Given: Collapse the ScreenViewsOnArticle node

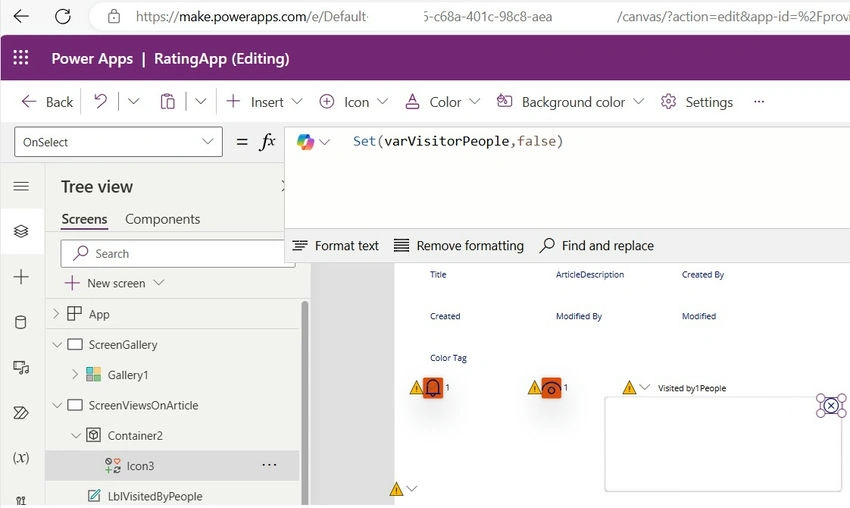Looking at the screenshot, I should point(56,406).
